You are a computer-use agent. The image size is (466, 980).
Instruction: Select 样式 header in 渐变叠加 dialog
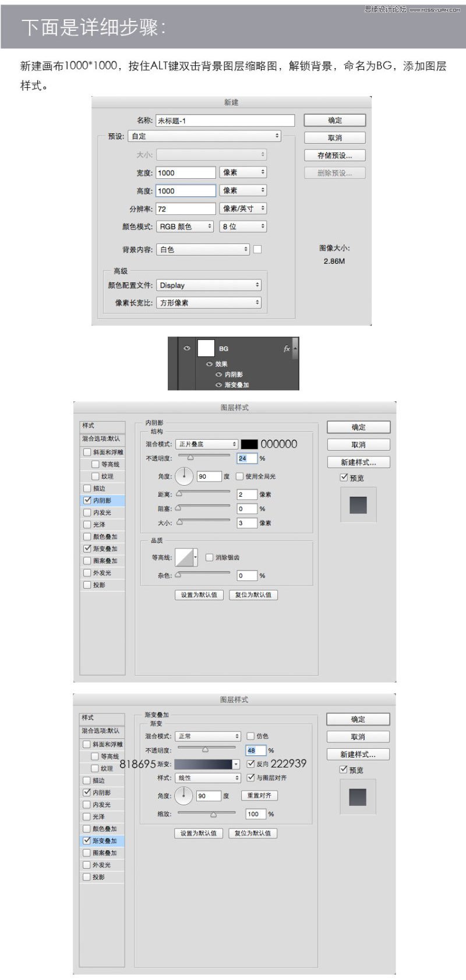pyautogui.click(x=102, y=718)
